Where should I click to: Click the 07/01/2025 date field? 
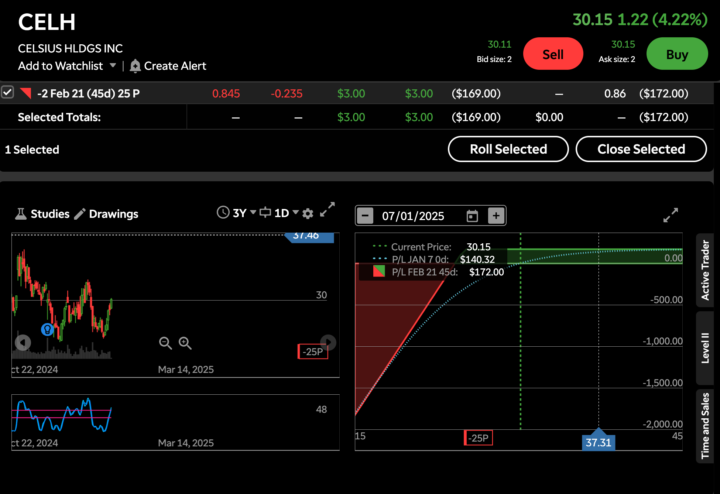pyautogui.click(x=413, y=216)
